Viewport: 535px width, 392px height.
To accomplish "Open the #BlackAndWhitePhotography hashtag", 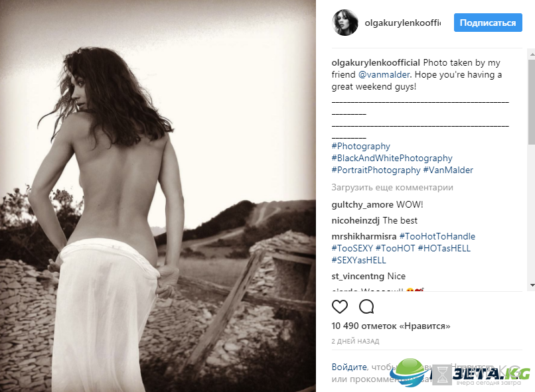I will pos(392,158).
